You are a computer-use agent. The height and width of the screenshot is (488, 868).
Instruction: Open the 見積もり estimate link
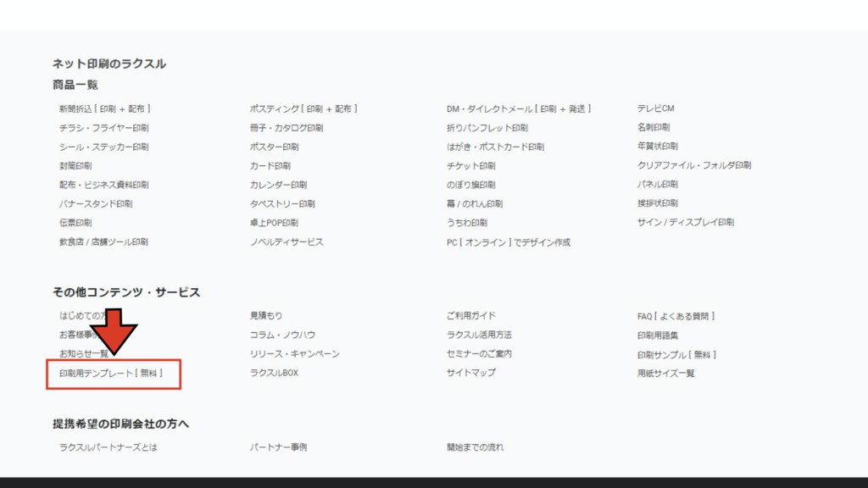click(266, 315)
